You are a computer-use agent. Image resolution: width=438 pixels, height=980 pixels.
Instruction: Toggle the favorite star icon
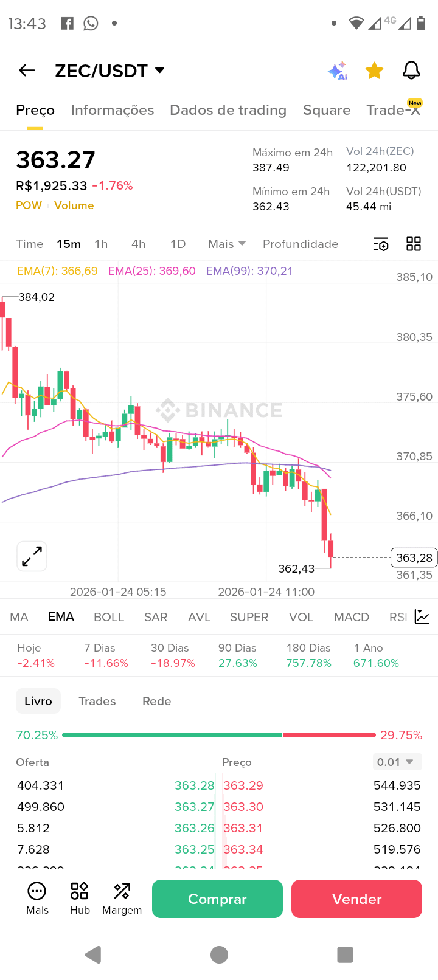(x=374, y=71)
